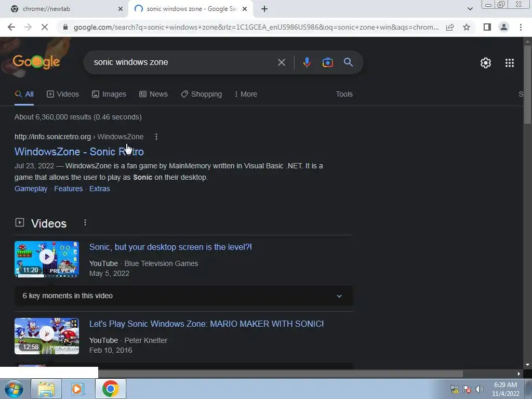Stop loading the page
This screenshot has width=532, height=399.
tap(45, 27)
